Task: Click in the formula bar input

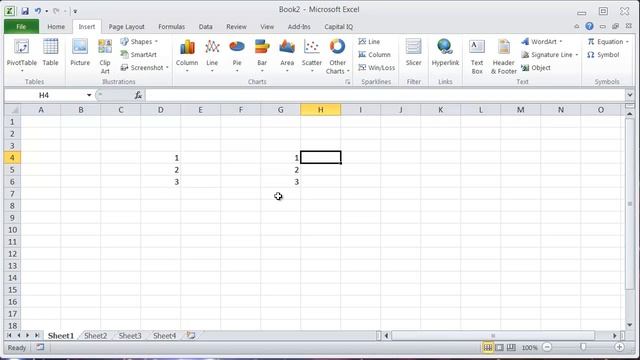Action: coord(385,95)
